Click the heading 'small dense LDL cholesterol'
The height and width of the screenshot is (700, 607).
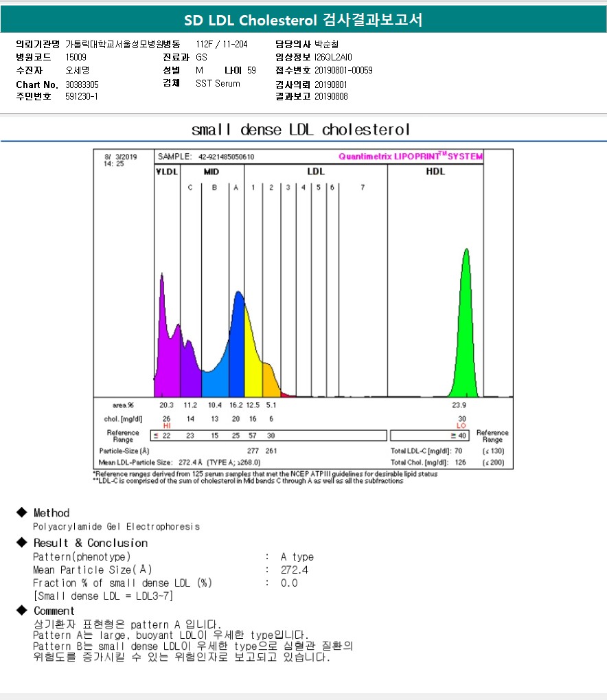point(300,130)
